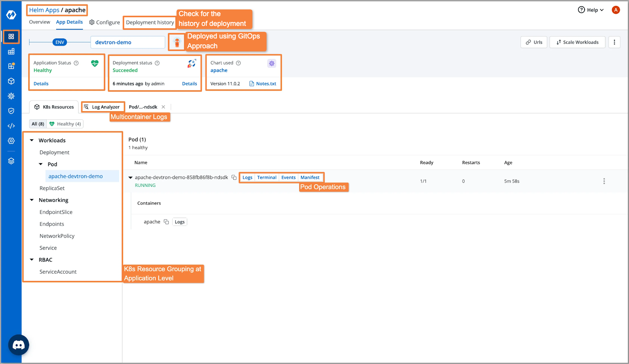Click the Chart used help icon
The width and height of the screenshot is (629, 364).
point(238,63)
